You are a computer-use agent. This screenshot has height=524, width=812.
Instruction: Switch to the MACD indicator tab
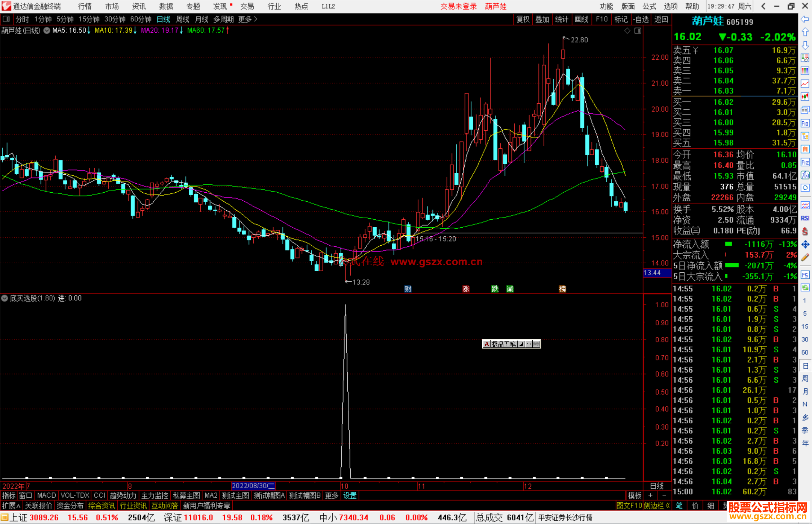tap(46, 495)
